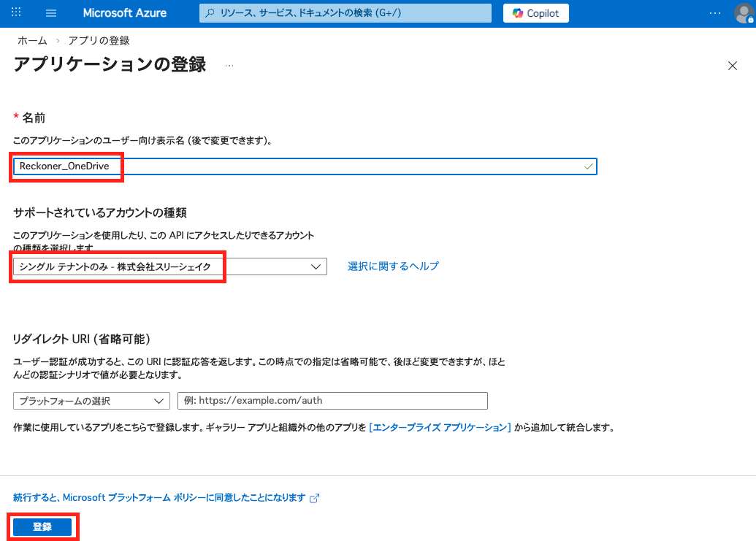Open the hamburger portal menu
This screenshot has height=541, width=756.
(x=51, y=13)
